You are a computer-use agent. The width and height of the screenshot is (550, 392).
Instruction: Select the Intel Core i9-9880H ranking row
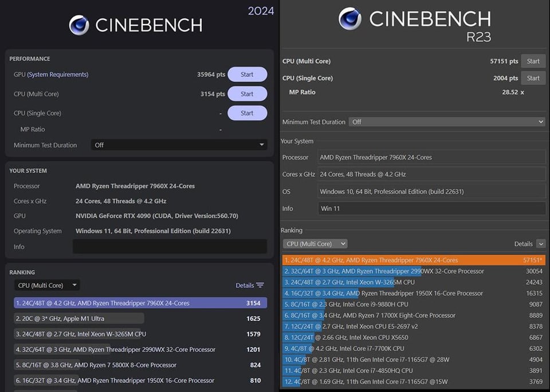click(414, 304)
